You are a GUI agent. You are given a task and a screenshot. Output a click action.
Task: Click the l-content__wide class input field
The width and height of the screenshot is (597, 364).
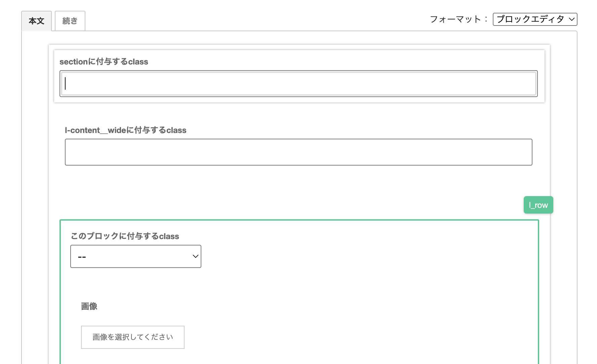(298, 152)
